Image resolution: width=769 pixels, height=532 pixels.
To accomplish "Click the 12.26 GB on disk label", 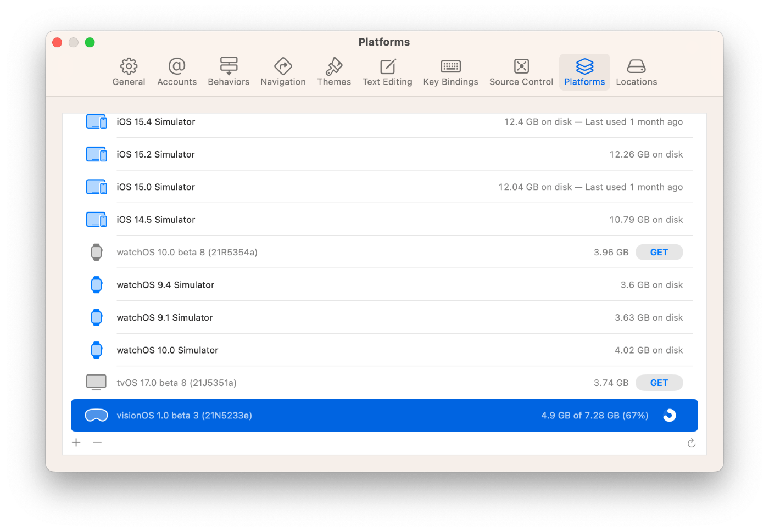I will click(x=646, y=154).
